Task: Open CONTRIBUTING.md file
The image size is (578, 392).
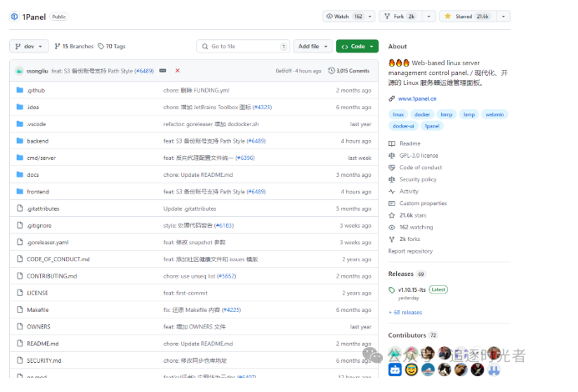Action: (x=52, y=276)
